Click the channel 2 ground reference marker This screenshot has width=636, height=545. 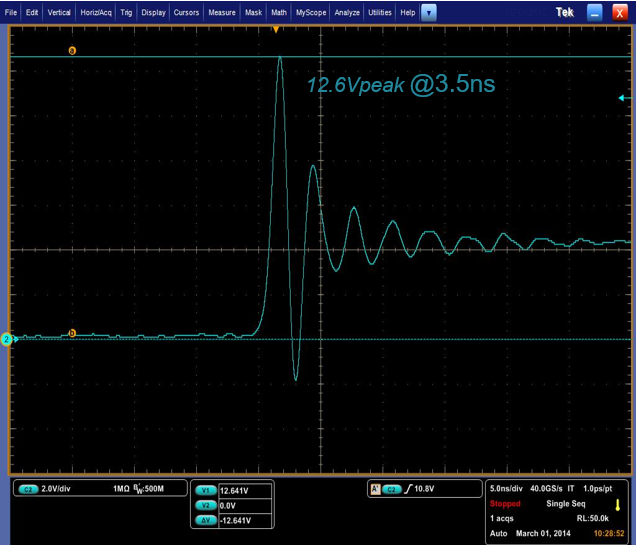point(6,340)
